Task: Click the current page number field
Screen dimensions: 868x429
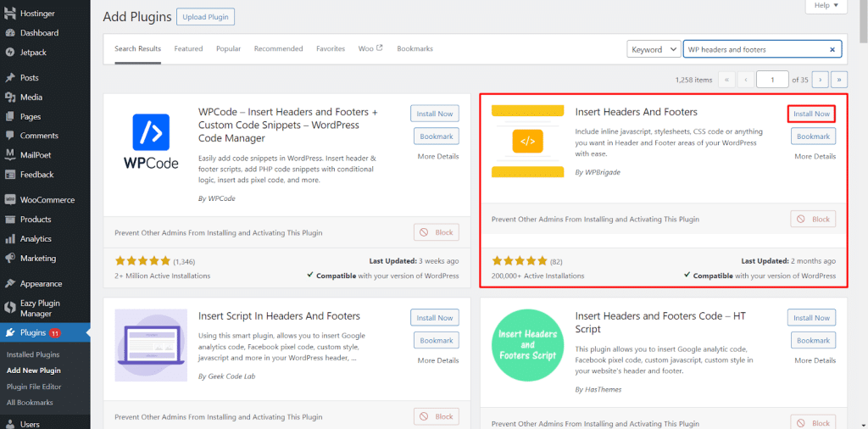Action: pyautogui.click(x=772, y=80)
